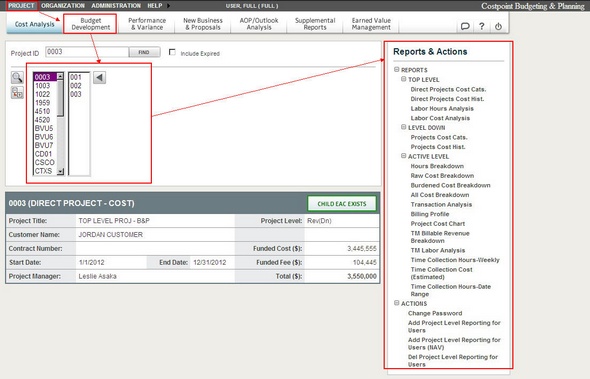Switch to the Performance & Variance tab
This screenshot has width=590, height=379.
click(x=147, y=24)
